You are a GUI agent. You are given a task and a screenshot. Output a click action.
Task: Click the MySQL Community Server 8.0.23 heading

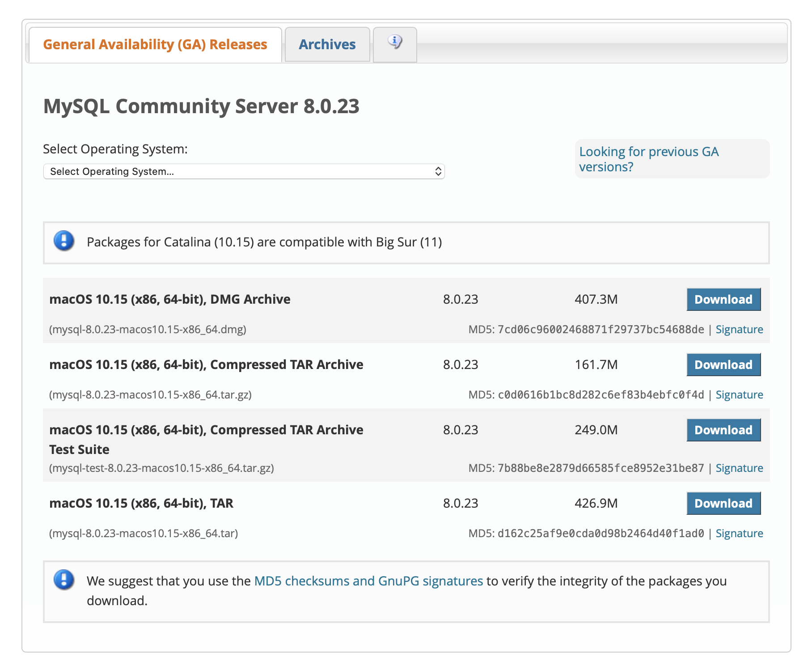pos(201,106)
